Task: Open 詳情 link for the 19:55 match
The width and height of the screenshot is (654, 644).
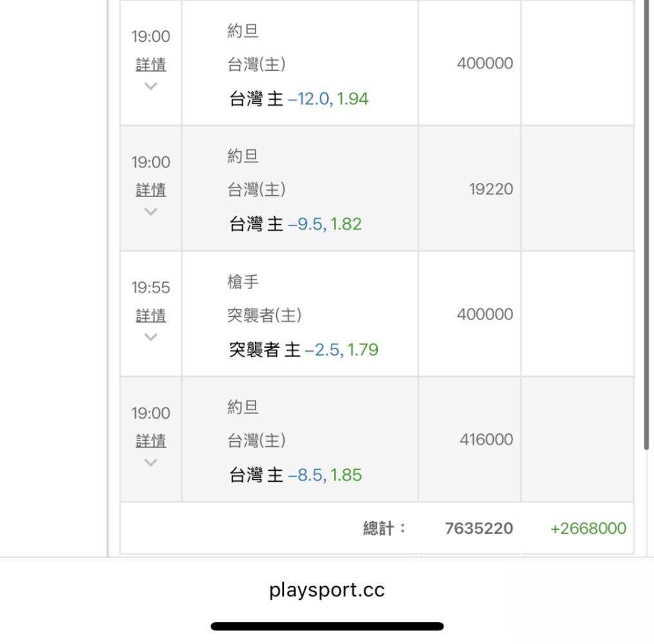Action: coord(151,316)
